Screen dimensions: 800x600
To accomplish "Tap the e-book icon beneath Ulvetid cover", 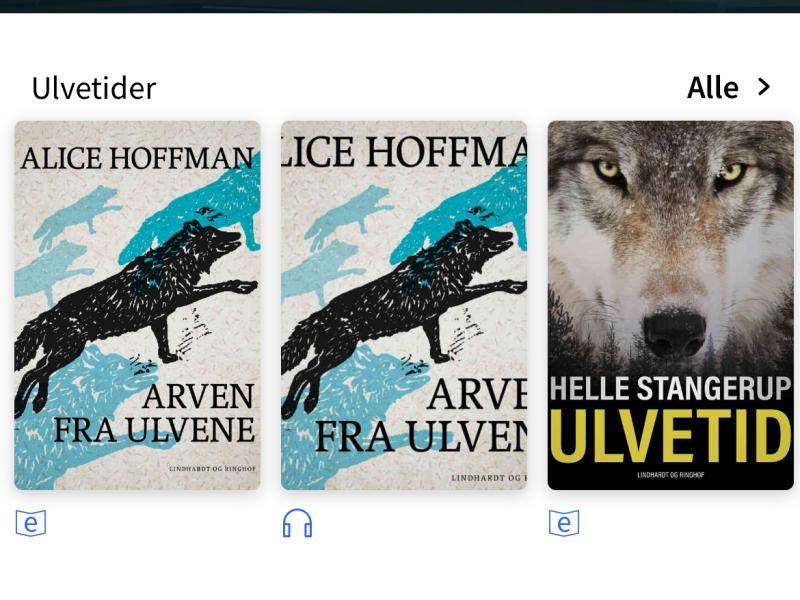I will (564, 523).
